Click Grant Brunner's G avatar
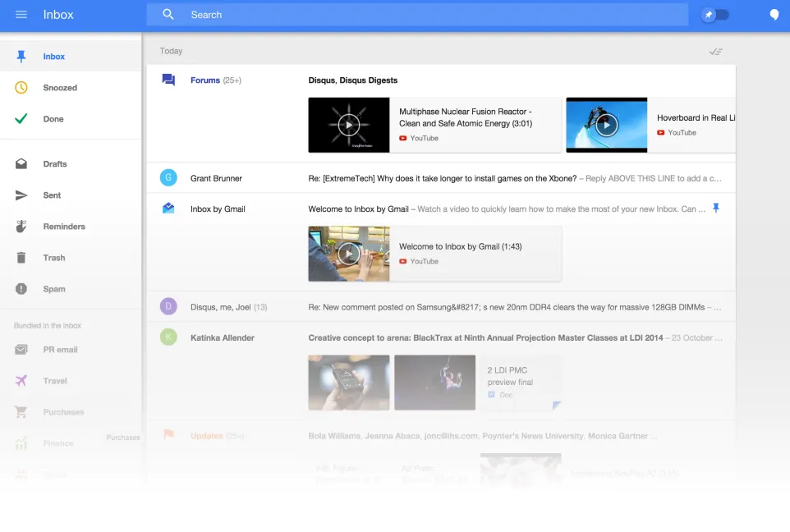Viewport: 790px width, 532px height. click(168, 177)
